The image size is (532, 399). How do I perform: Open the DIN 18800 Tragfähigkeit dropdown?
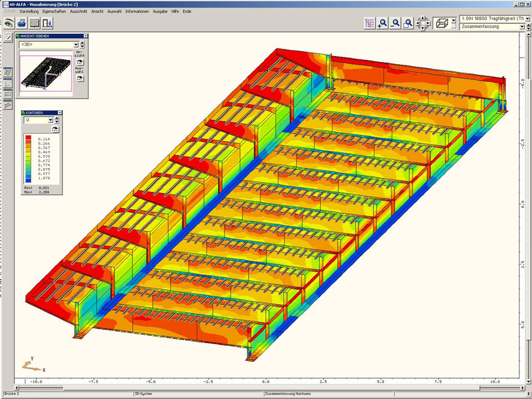527,19
